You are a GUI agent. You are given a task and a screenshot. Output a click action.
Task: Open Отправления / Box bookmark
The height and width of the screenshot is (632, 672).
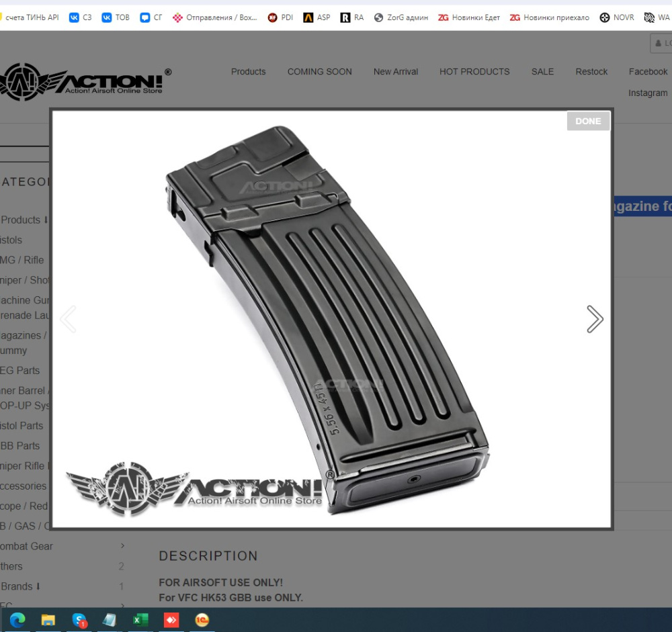click(215, 17)
